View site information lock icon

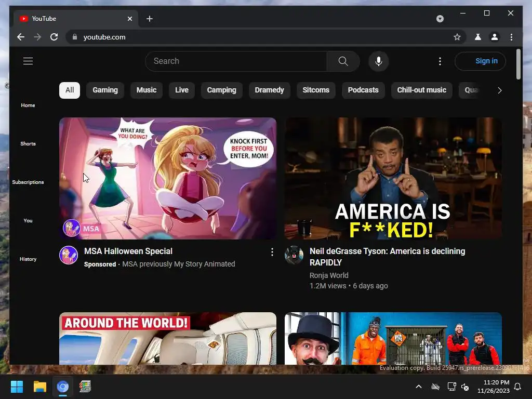75,37
